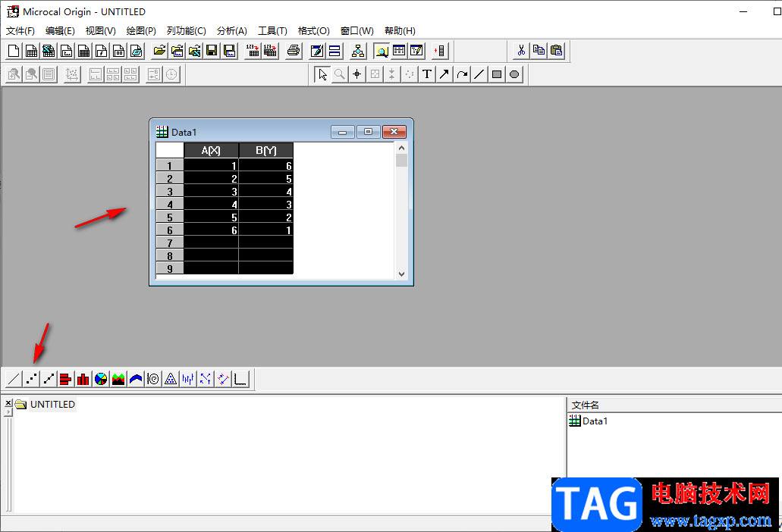This screenshot has height=532, width=782.
Task: Open the 编辑(E) menu
Action: (x=60, y=31)
